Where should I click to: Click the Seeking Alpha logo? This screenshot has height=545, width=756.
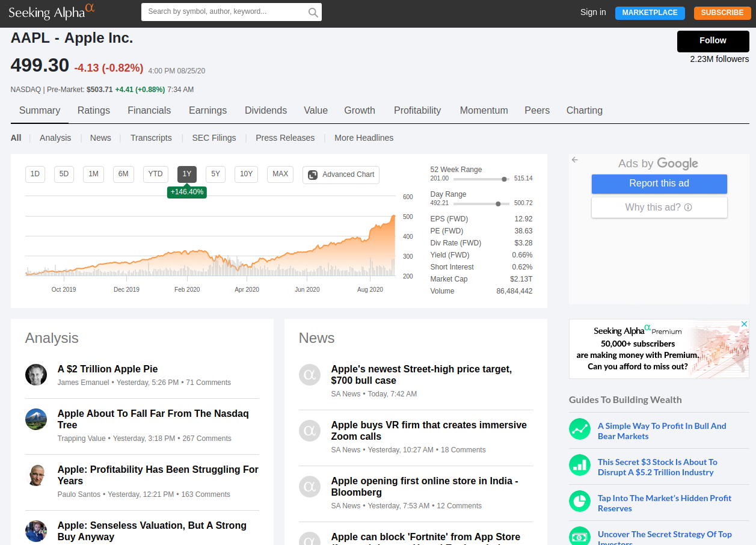pyautogui.click(x=52, y=11)
